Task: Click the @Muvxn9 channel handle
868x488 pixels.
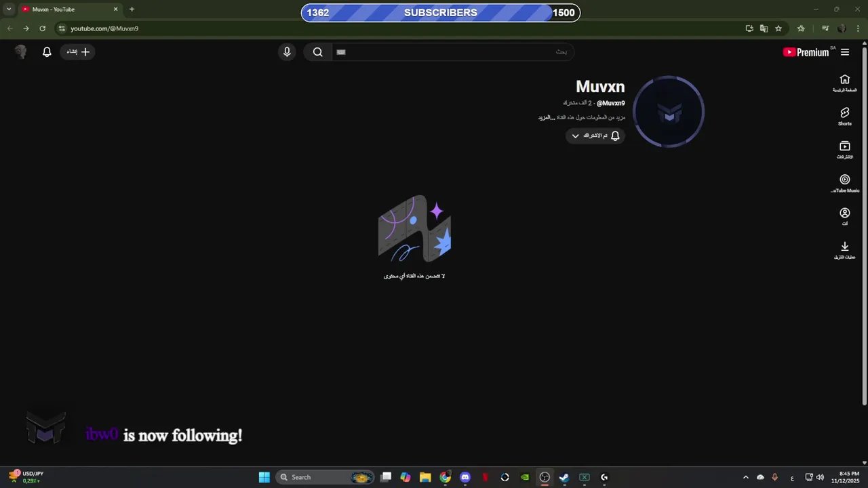Action: [x=610, y=103]
